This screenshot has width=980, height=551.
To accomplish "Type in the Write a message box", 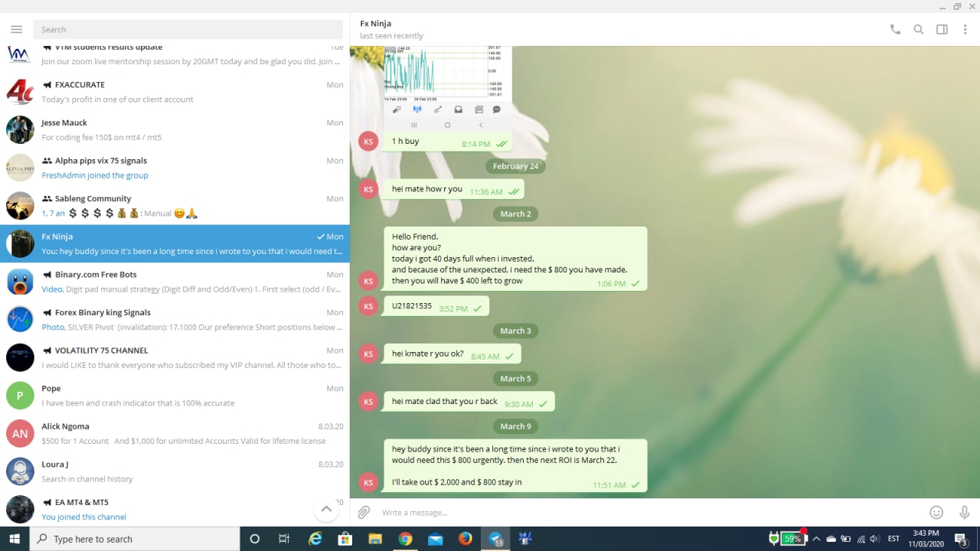I will [643, 512].
